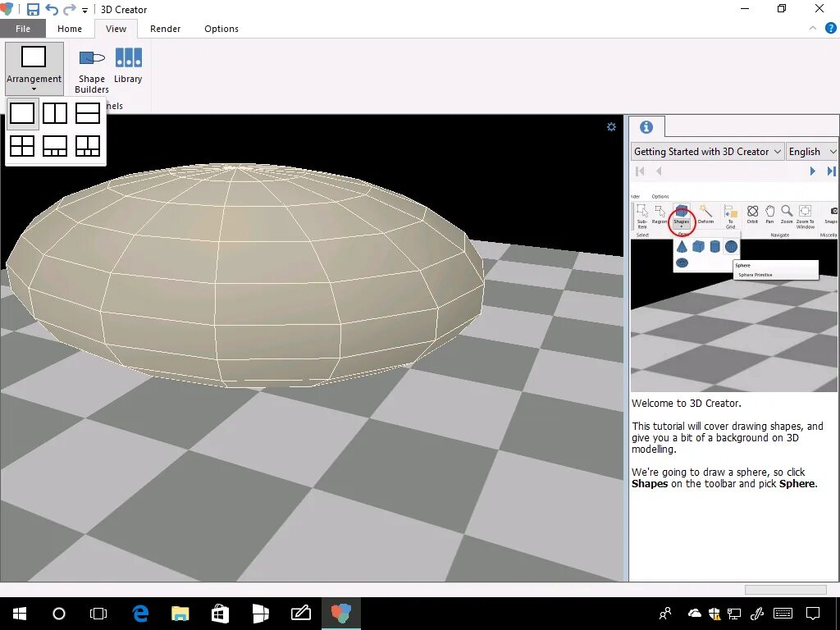
Task: Launch Microsoft Edge from the taskbar
Action: pyautogui.click(x=139, y=614)
